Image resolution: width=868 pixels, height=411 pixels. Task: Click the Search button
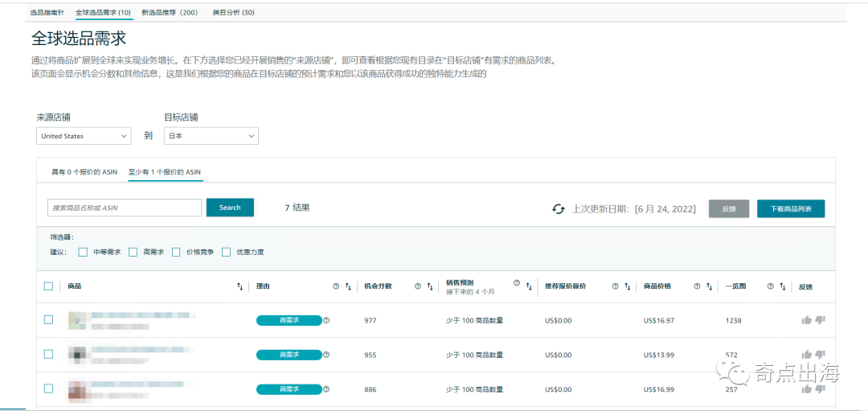coord(230,208)
